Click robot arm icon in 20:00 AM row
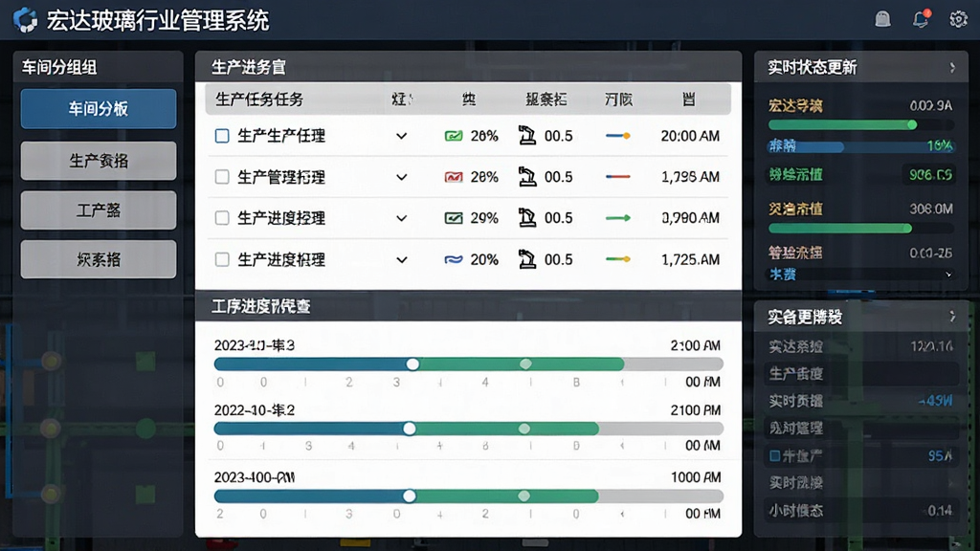The height and width of the screenshot is (551, 980). [527, 136]
